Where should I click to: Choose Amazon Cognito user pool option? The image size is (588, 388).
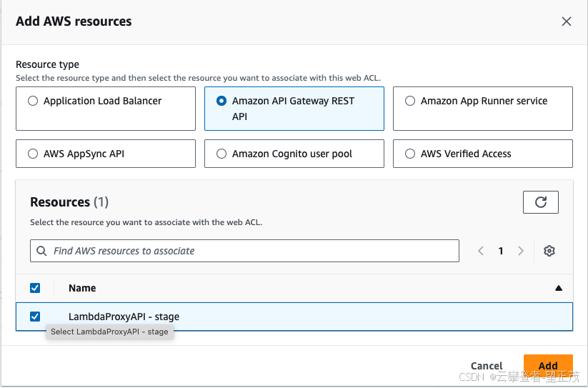[221, 154]
